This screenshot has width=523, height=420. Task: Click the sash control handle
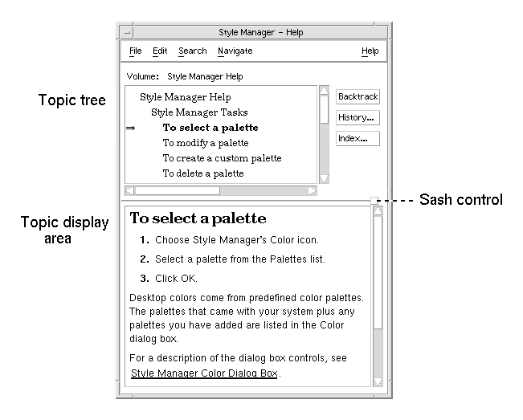tap(374, 200)
